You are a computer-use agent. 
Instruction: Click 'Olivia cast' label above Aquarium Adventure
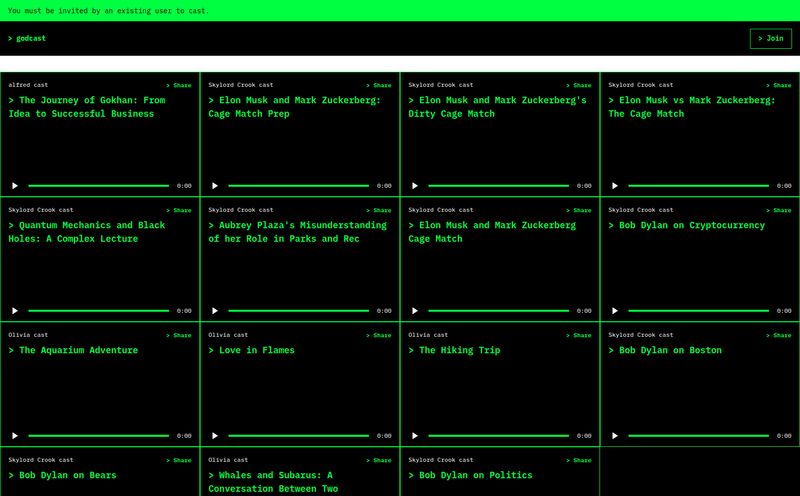point(28,335)
